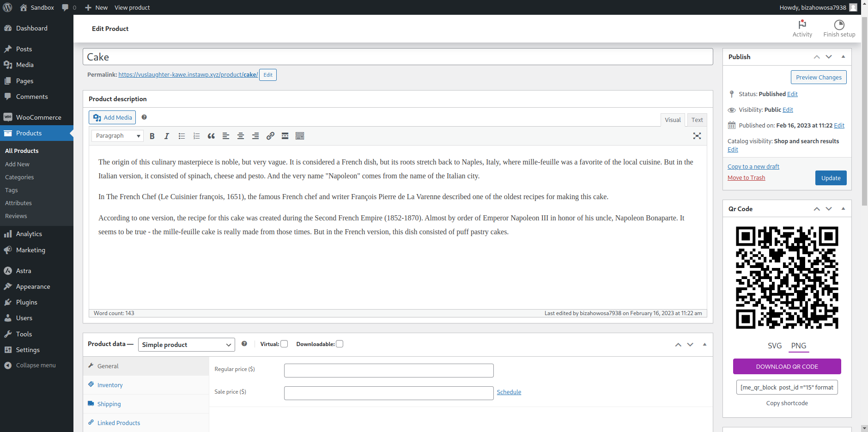Open the Simple product type dropdown
The image size is (868, 432).
[187, 345]
